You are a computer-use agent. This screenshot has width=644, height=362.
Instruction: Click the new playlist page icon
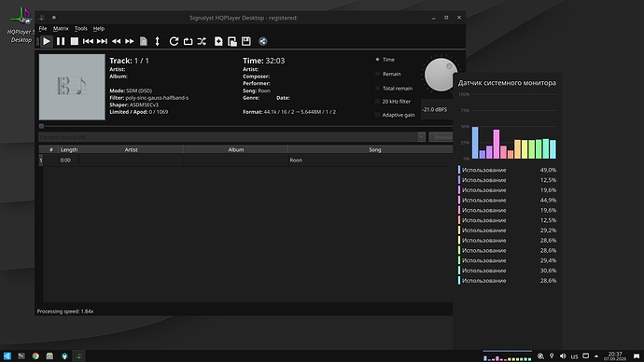218,41
